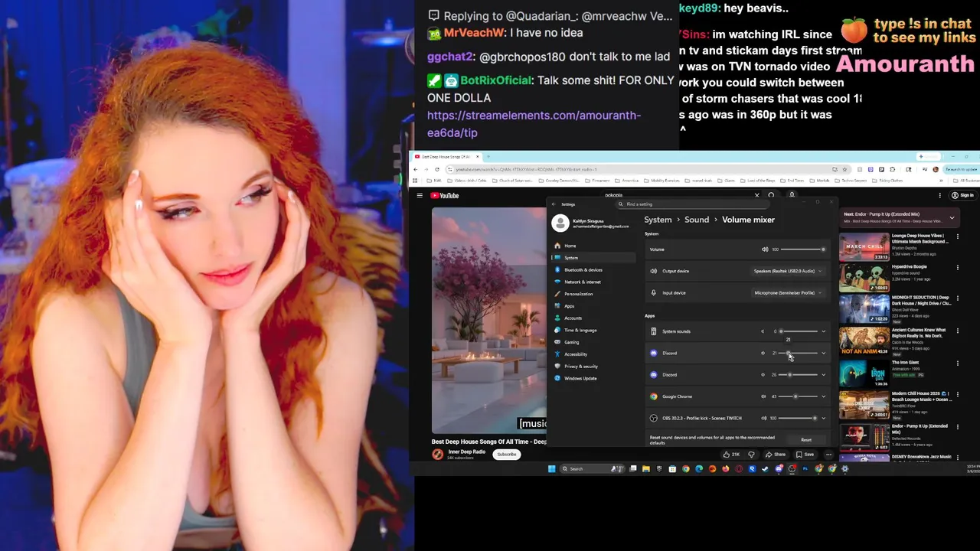This screenshot has width=980, height=551.
Task: Click the Sound breadcrumb link
Action: (697, 220)
